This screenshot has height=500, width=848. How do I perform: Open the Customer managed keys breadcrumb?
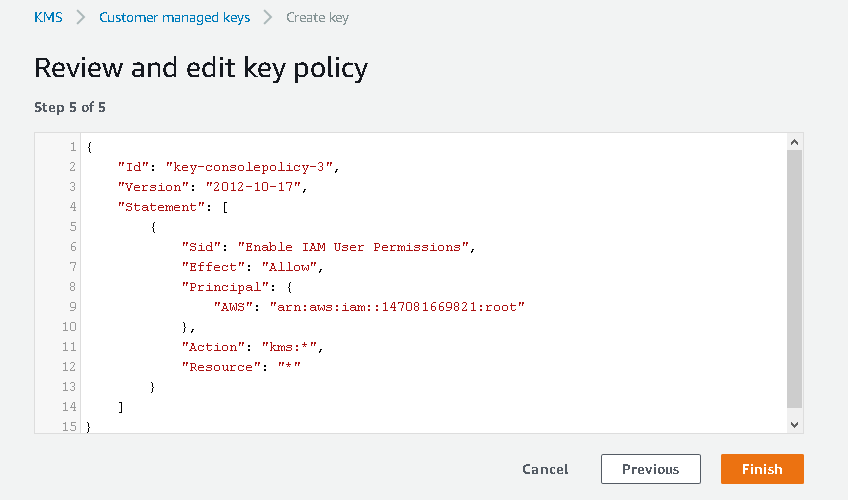click(x=174, y=17)
